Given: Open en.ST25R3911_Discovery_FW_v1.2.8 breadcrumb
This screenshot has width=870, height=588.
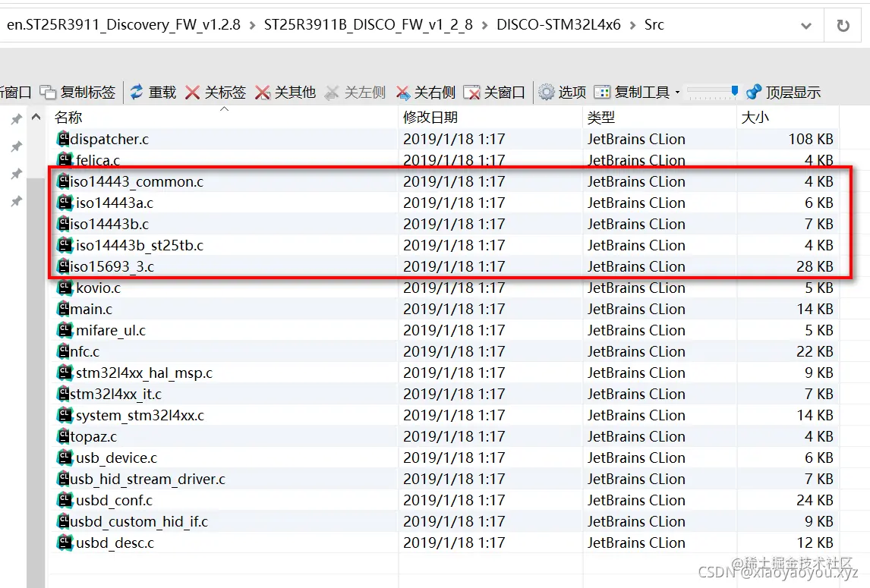Looking at the screenshot, I should (123, 25).
